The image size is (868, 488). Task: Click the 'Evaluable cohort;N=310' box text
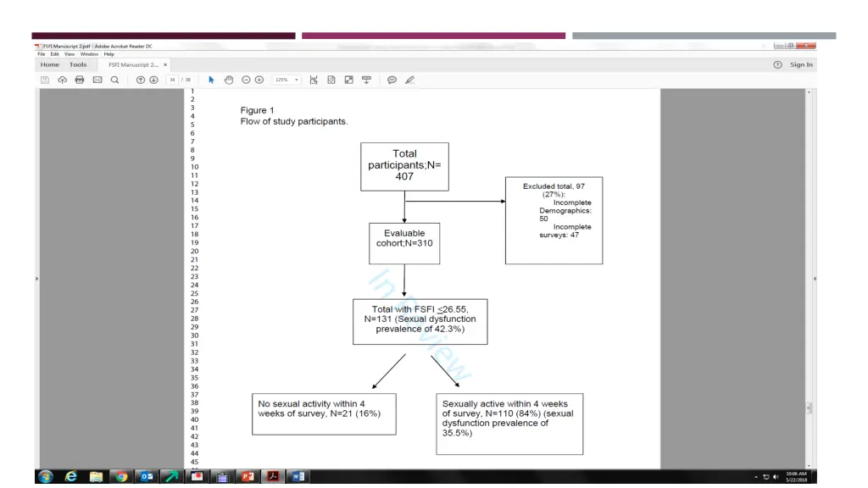click(404, 238)
